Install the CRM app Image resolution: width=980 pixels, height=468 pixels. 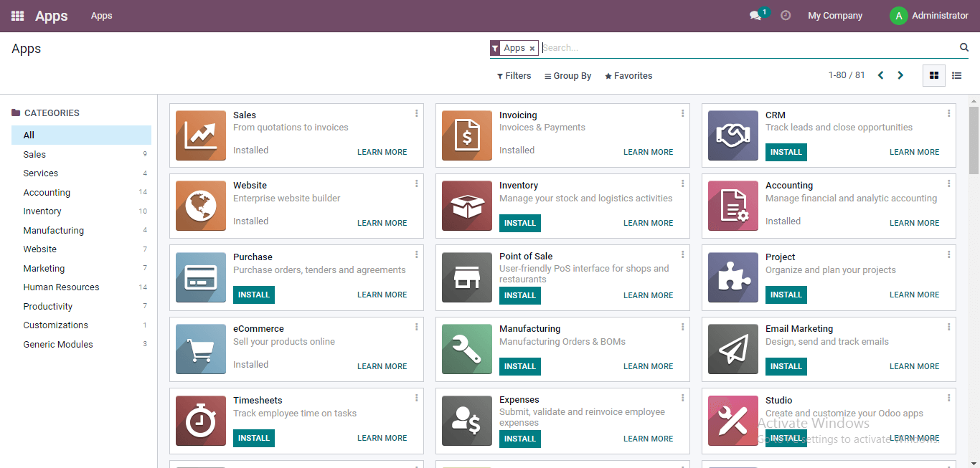point(786,152)
